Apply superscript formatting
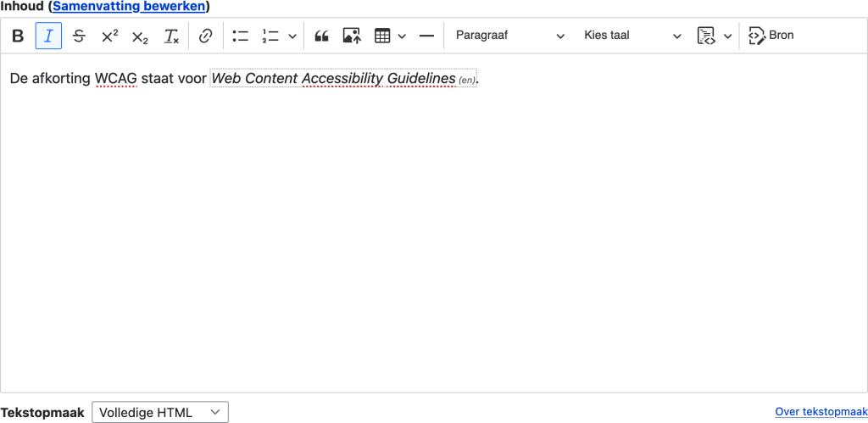Screen dimensions: 868x423 click(x=109, y=36)
